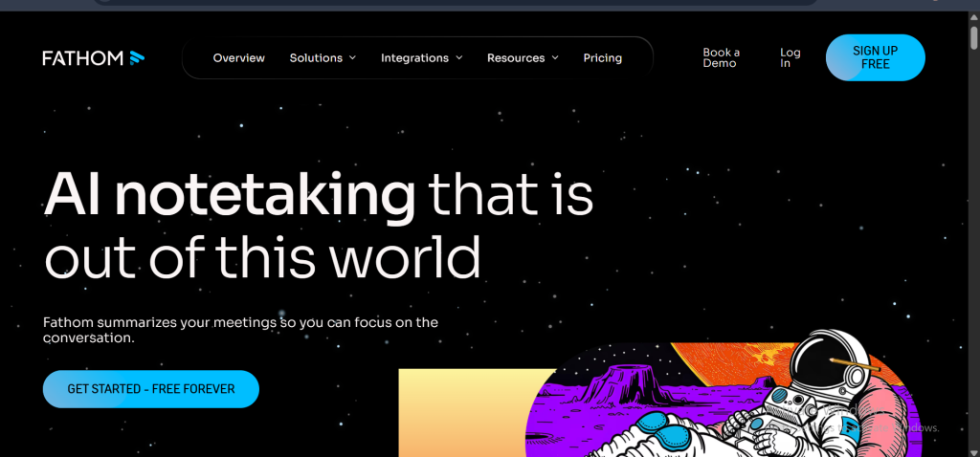Expand the Solutions dropdown menu

[323, 58]
